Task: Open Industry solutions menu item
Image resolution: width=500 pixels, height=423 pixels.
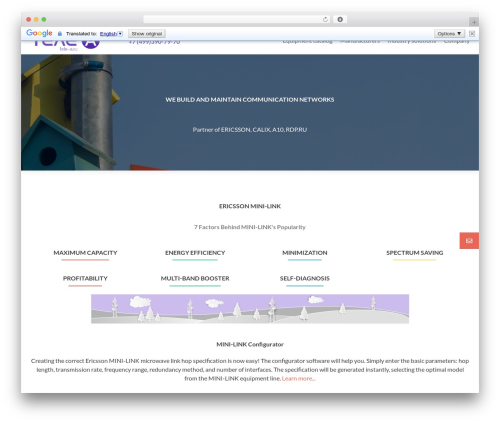Action: tap(412, 41)
